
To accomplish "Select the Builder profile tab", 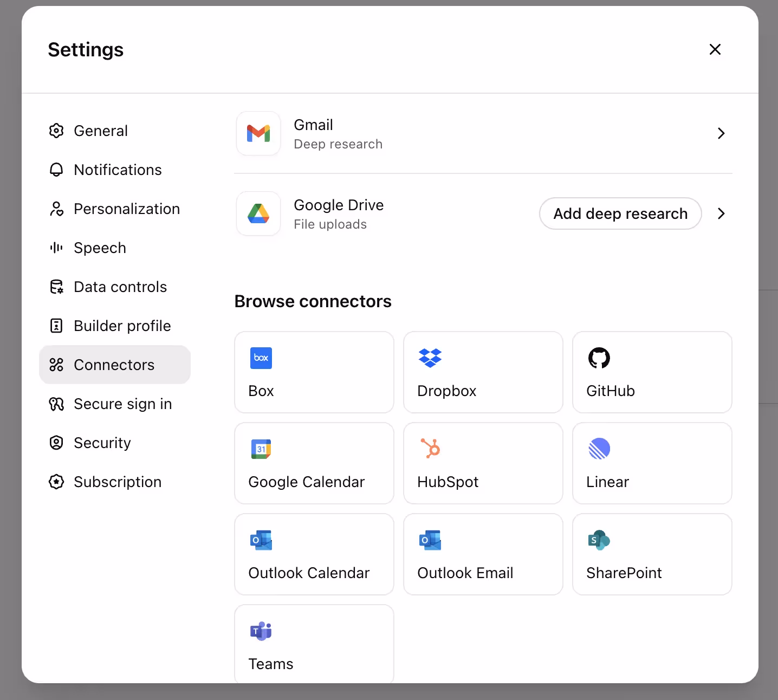I will [x=115, y=326].
